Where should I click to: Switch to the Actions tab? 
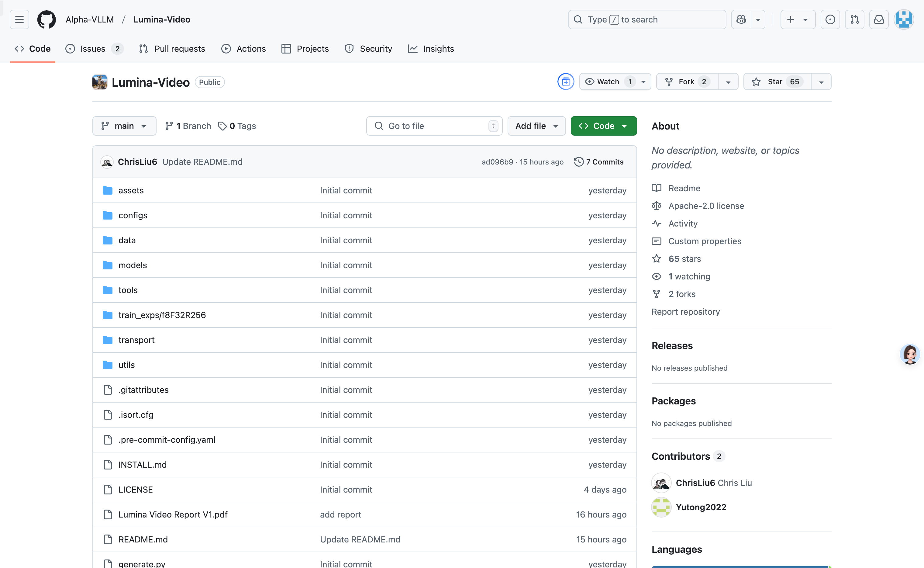[244, 49]
